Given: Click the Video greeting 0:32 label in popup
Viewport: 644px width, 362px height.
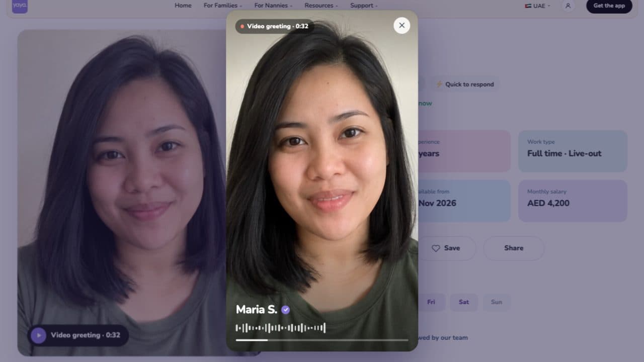Looking at the screenshot, I should click(x=275, y=26).
